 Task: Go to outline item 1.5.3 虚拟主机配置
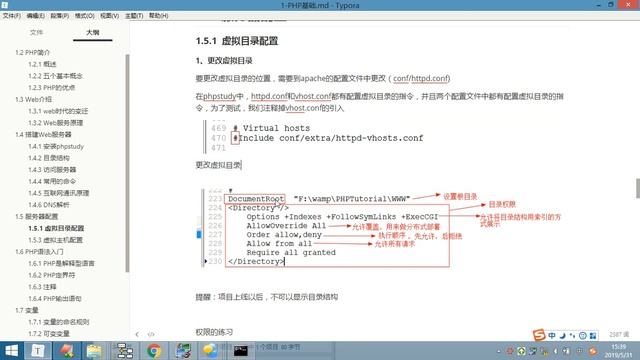[x=55, y=240]
